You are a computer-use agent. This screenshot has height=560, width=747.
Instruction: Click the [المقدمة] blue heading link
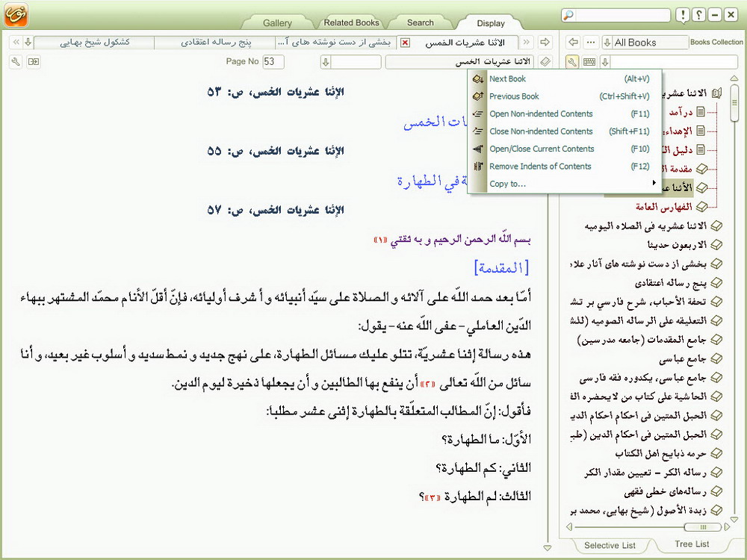click(501, 267)
